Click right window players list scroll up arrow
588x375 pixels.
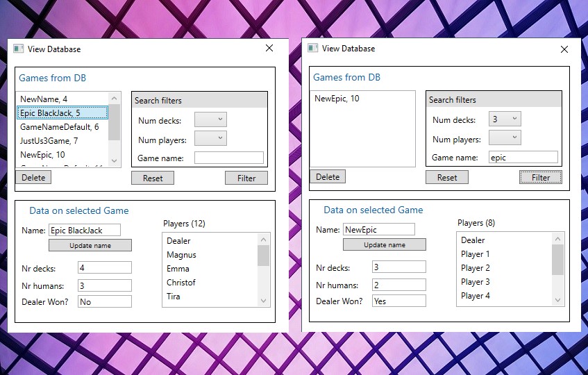[557, 239]
